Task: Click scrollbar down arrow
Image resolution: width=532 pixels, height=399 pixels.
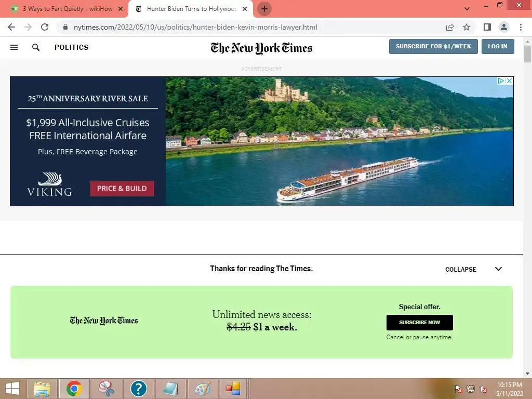Action: [527, 374]
